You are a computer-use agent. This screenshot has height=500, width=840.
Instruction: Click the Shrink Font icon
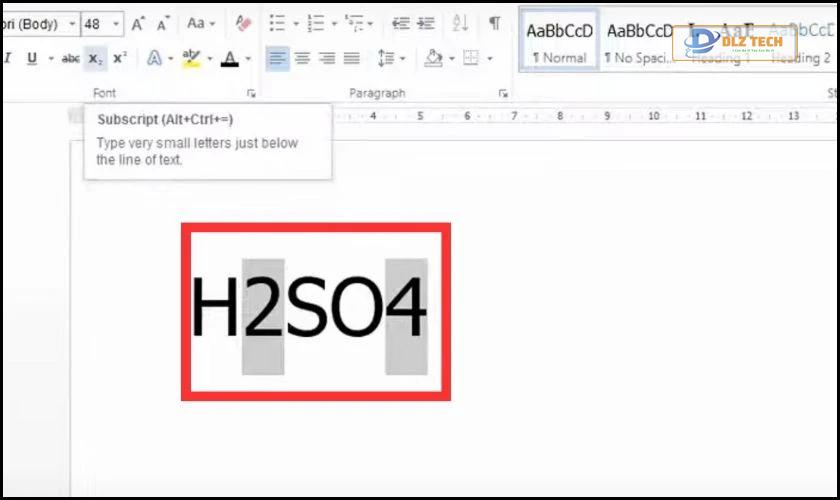coord(162,24)
